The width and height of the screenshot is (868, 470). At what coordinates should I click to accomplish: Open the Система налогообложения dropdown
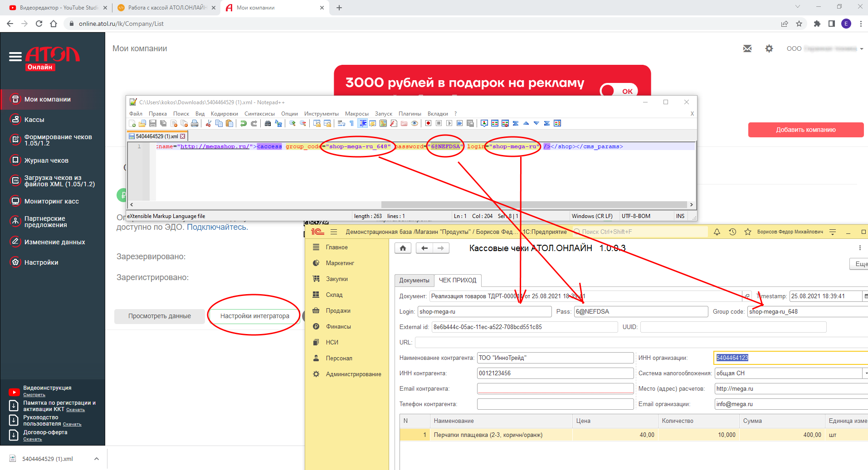tap(865, 373)
